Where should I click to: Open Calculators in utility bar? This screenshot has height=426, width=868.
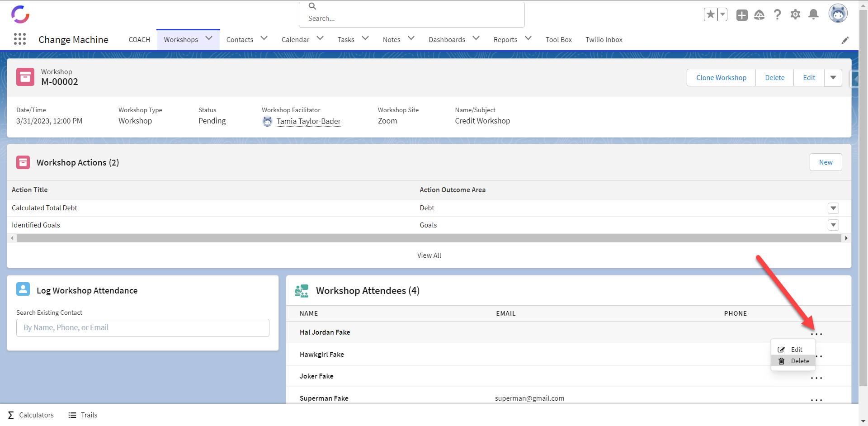click(x=31, y=415)
